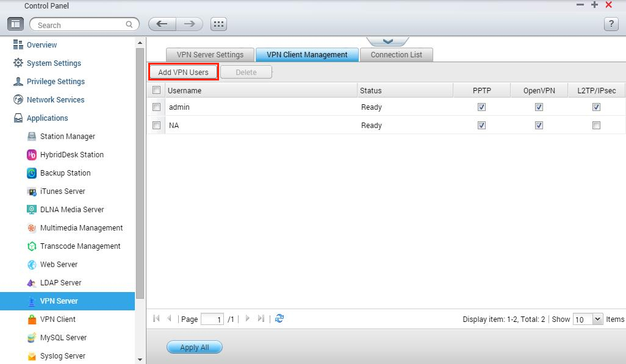Image resolution: width=626 pixels, height=364 pixels.
Task: Collapse the Applications section in sidebar
Action: [x=47, y=118]
